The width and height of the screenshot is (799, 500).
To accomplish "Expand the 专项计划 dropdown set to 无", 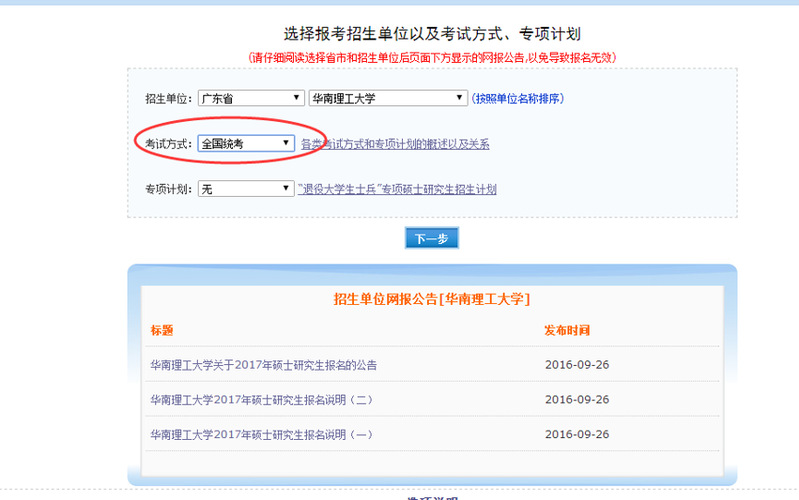I will click(246, 189).
